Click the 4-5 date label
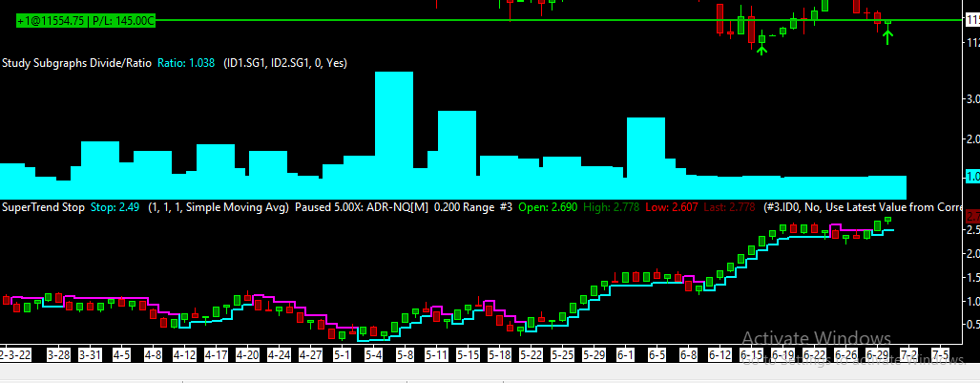 click(x=122, y=355)
